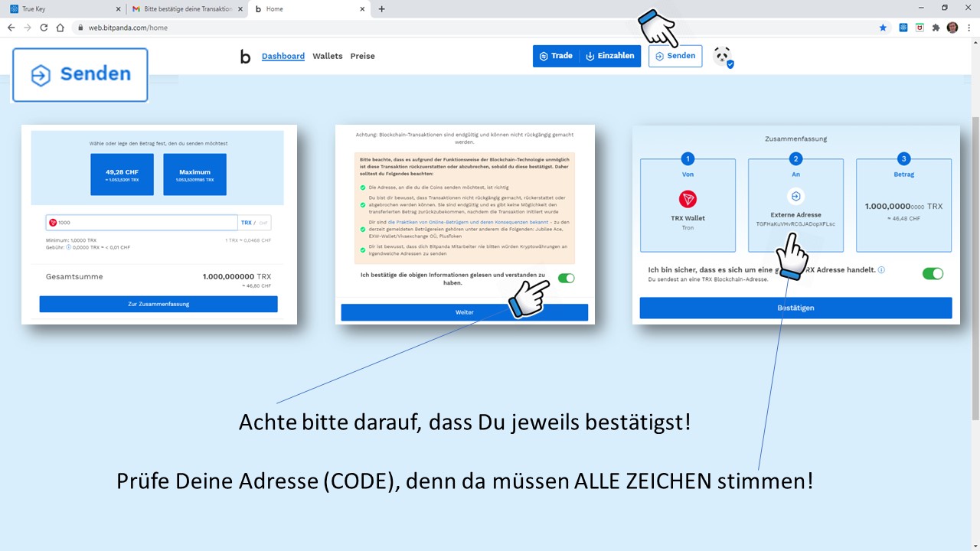Toggle the 'Ich bestätige die obigen Informationen' switch
This screenshot has width=980, height=551.
[566, 278]
